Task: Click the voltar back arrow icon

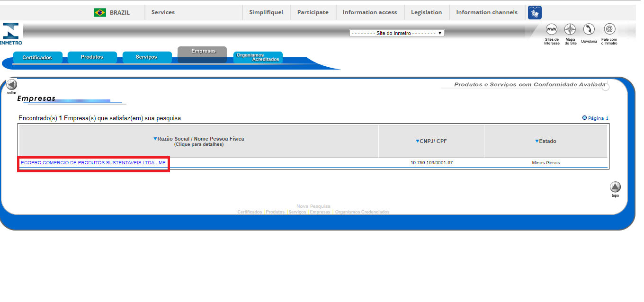Action: pyautogui.click(x=11, y=85)
